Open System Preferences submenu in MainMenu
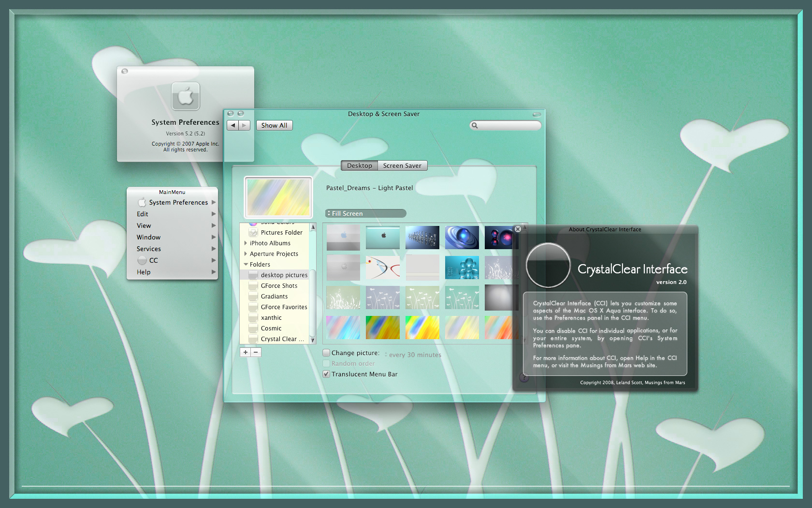 coord(172,202)
